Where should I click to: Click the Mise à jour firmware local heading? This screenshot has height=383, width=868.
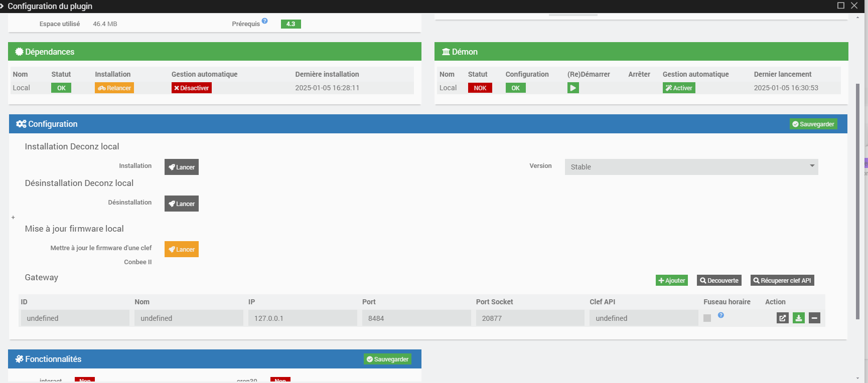(x=74, y=229)
